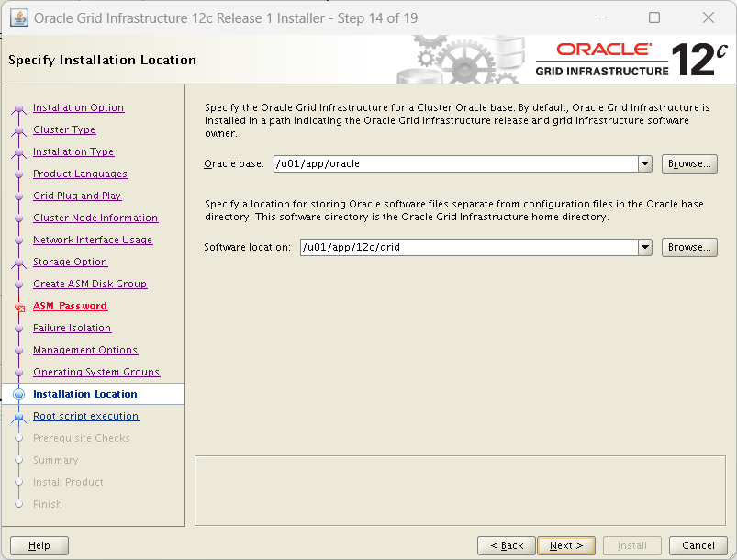
Task: Click the Installation Location current step bullet
Action: point(18,394)
